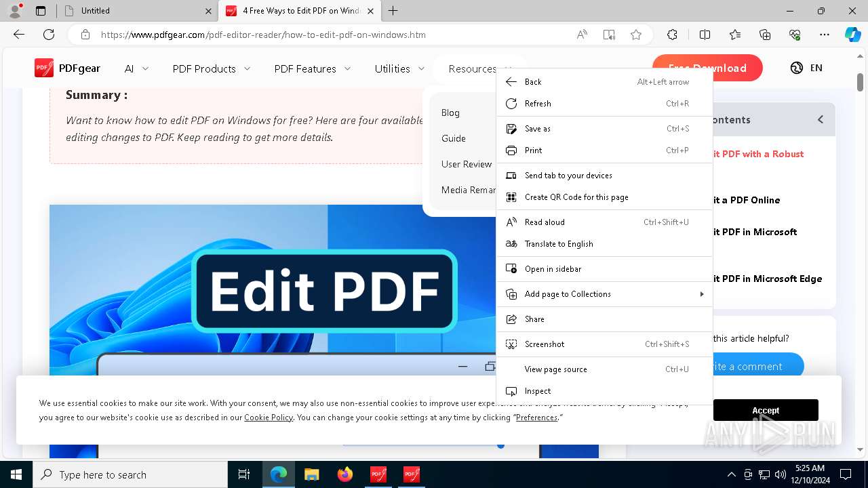
Task: Open Read aloud icon in address bar
Action: (582, 35)
